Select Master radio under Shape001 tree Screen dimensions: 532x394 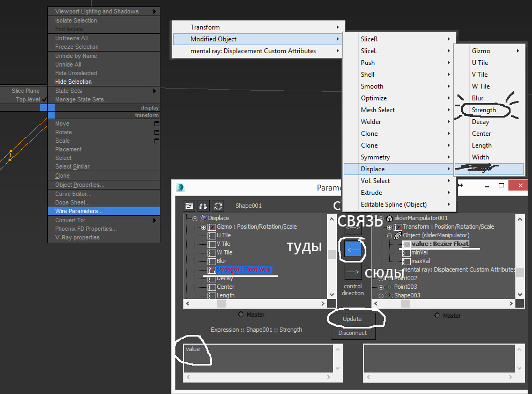click(x=241, y=315)
